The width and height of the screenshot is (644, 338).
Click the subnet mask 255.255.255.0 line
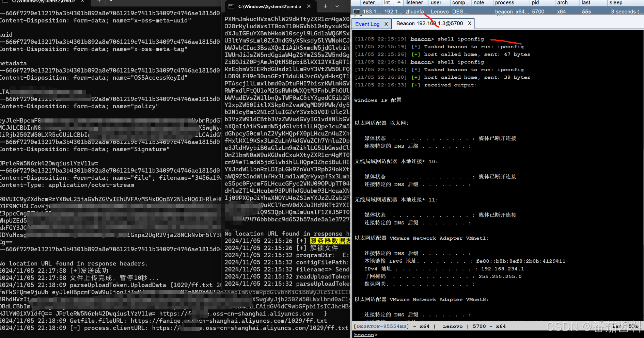tap(443, 276)
